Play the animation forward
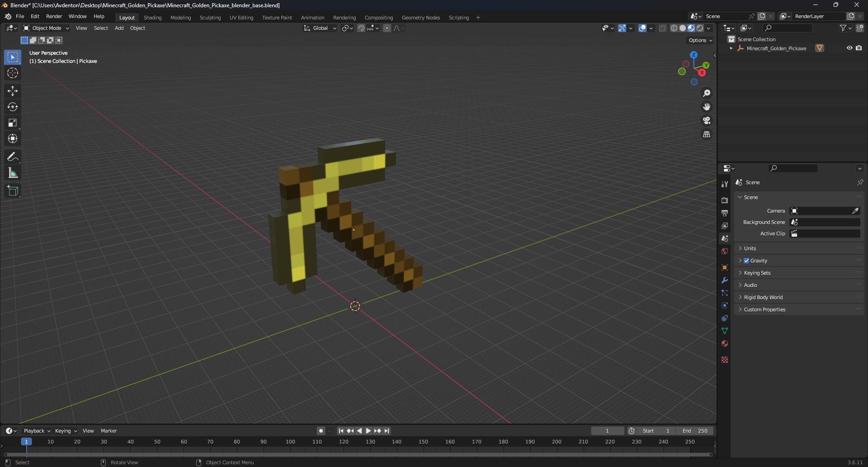Screen dimensions: 868x467 point(368,431)
